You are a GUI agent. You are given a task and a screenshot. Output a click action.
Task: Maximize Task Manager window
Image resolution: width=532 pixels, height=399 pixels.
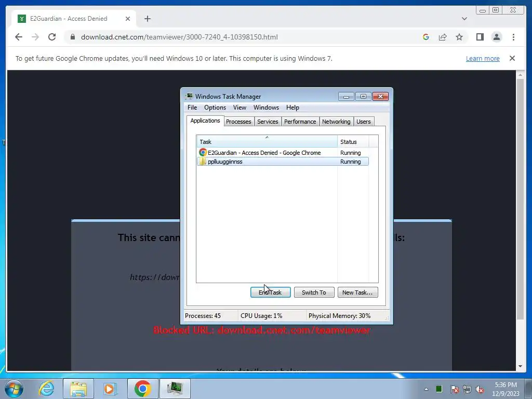[363, 97]
